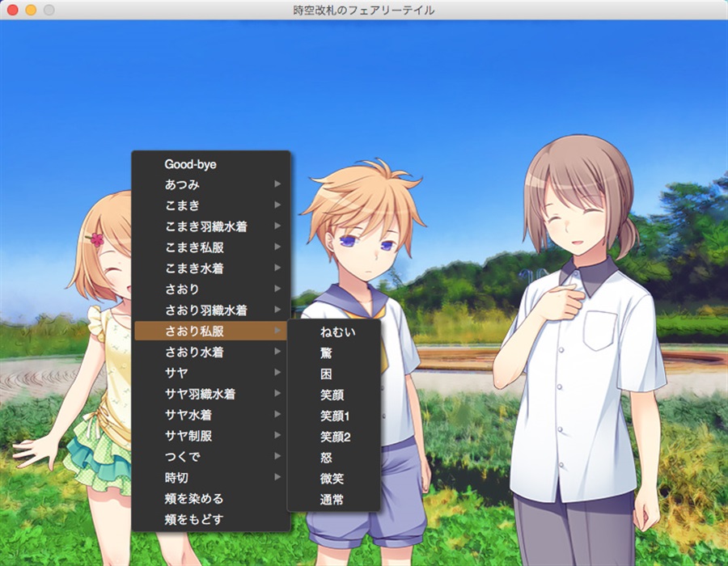Select 微笑 expression in submenu
This screenshot has width=728, height=566.
tap(334, 479)
